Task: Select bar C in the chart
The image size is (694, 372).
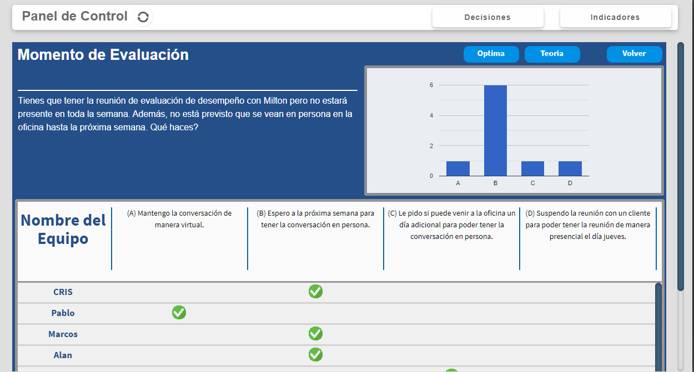Action: click(532, 169)
